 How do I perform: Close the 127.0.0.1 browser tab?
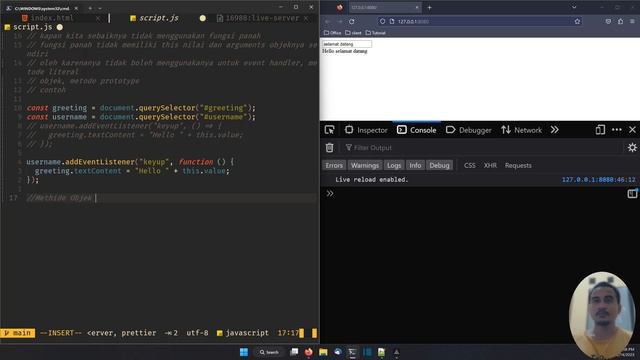[x=417, y=7]
